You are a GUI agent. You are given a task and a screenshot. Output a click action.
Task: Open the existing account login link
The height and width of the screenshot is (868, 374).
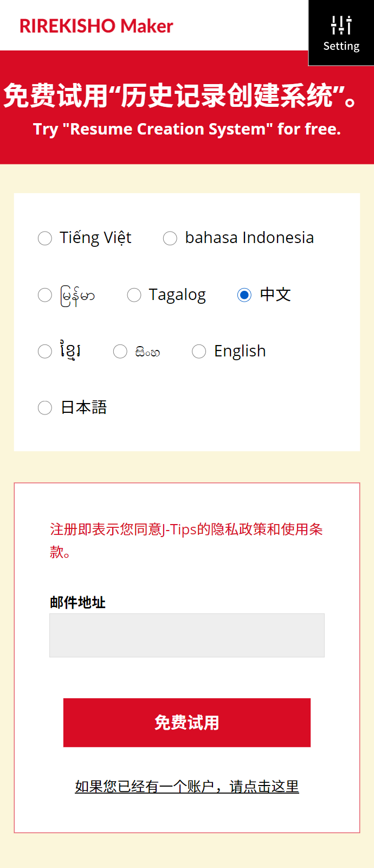187,786
